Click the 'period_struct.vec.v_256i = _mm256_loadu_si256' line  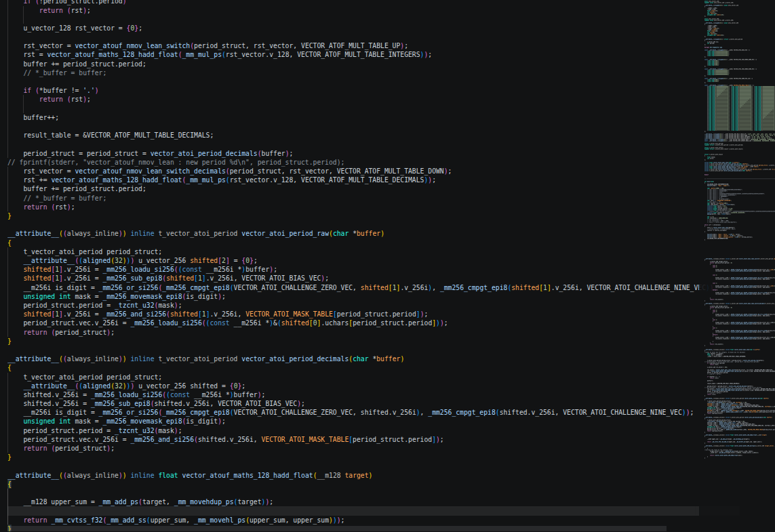[235, 323]
